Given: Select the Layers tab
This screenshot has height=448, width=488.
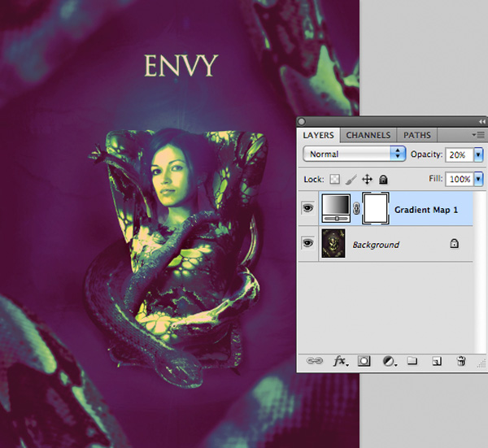Looking at the screenshot, I should click(318, 135).
